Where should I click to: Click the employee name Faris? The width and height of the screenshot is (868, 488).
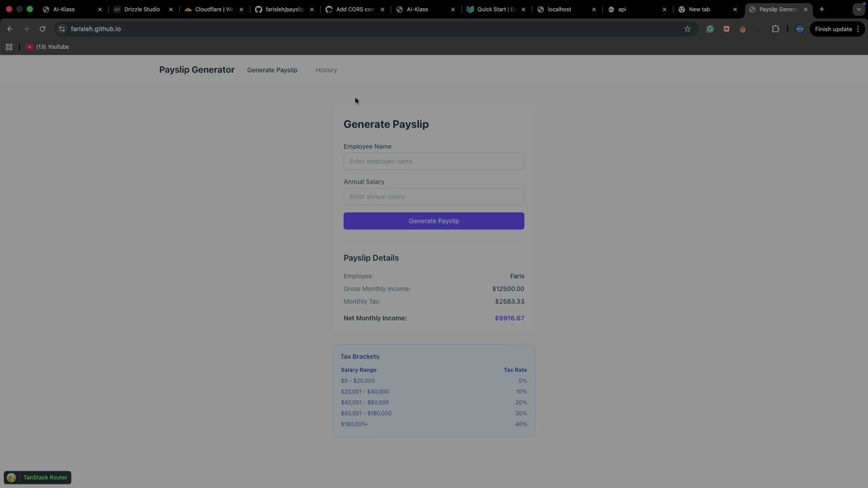click(517, 276)
